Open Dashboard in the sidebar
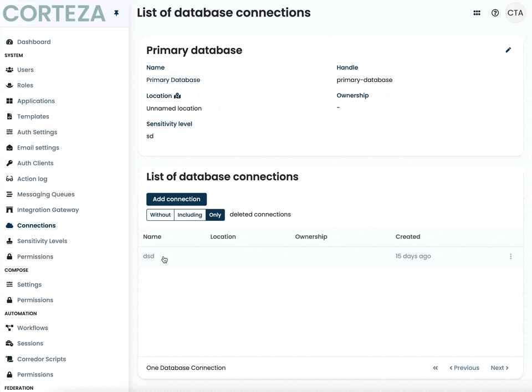Image resolution: width=532 pixels, height=392 pixels. click(x=33, y=42)
